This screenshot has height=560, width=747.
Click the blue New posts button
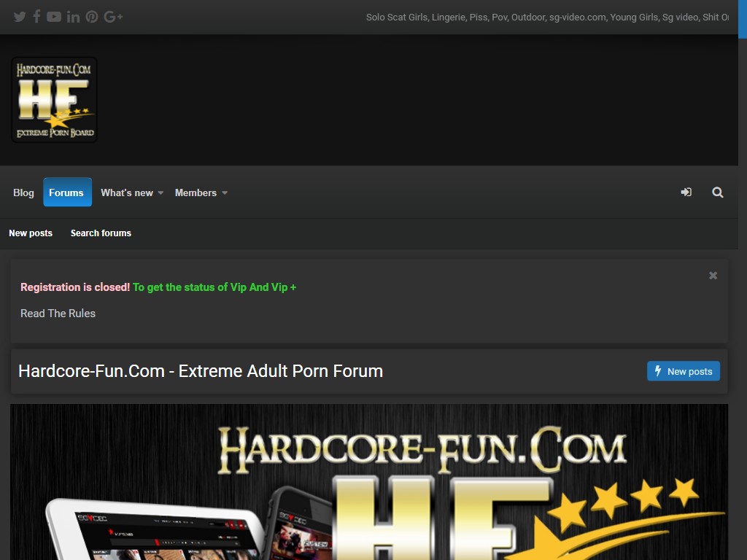coord(683,371)
